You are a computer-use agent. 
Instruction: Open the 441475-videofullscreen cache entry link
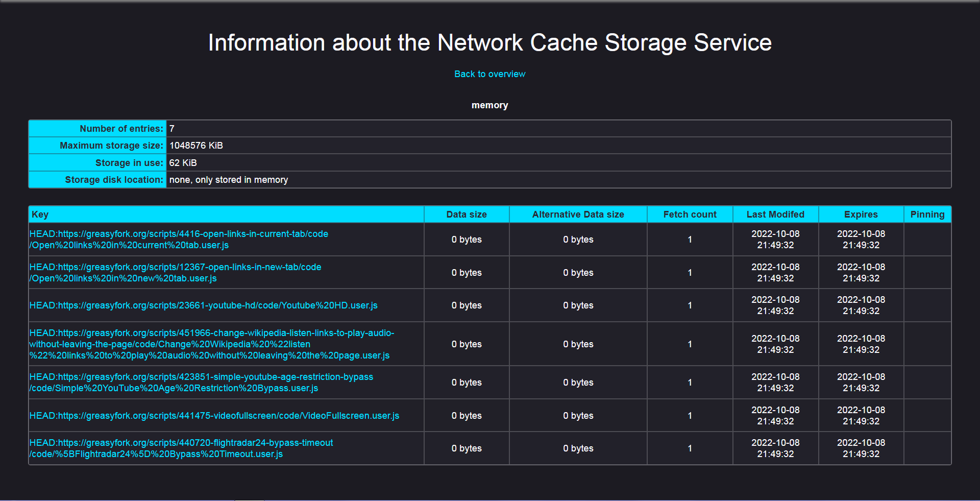tap(214, 416)
